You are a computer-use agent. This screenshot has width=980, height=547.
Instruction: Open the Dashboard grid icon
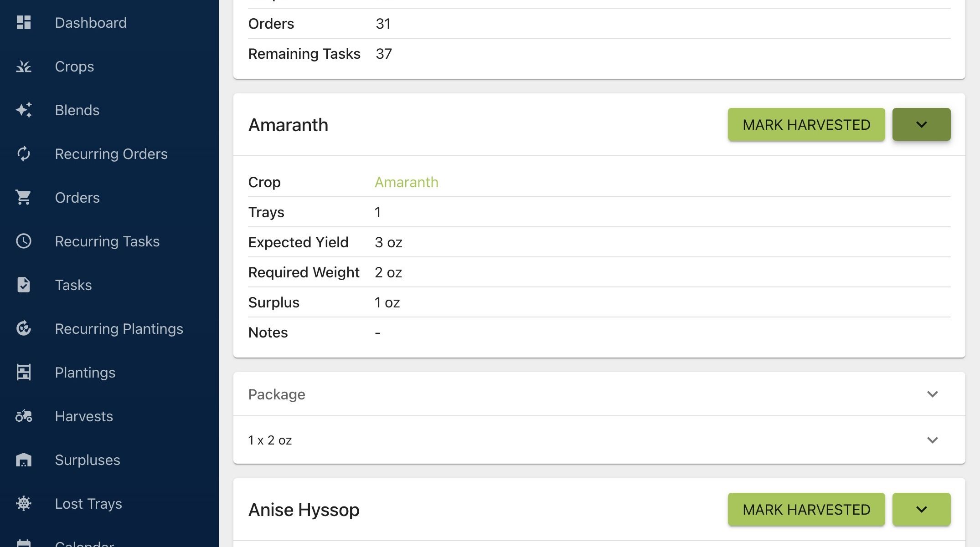coord(23,23)
